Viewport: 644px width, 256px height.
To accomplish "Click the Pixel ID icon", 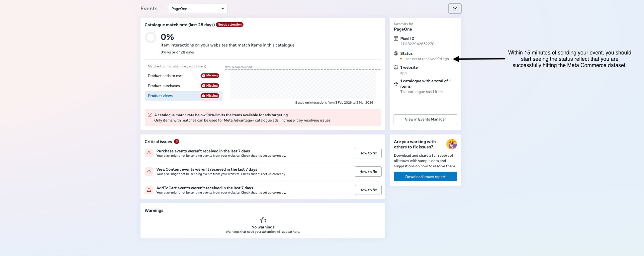I will click(x=396, y=39).
